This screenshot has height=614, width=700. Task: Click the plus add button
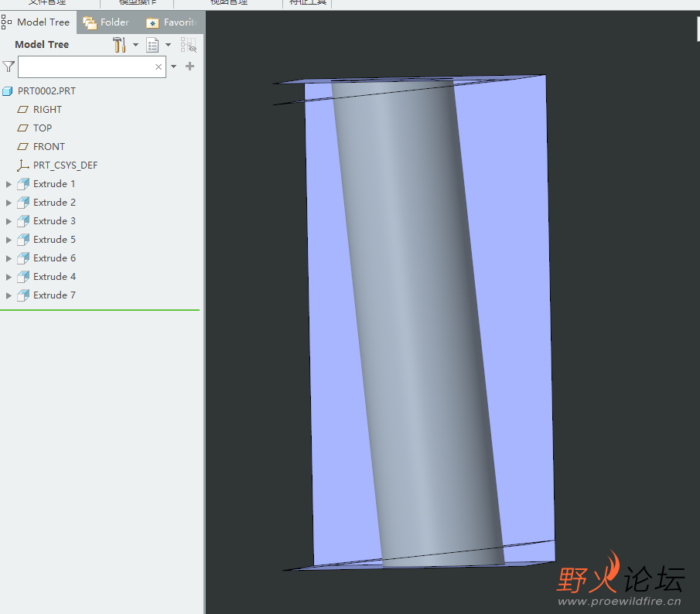[x=190, y=67]
